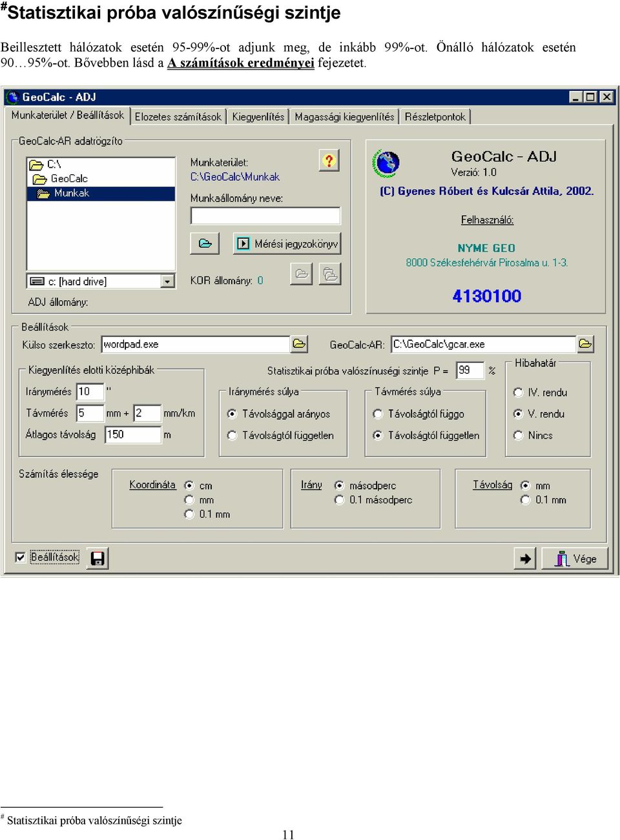Screen dimensions: 620x840
Task: Click the Felhasználó label
Action: coord(487,220)
